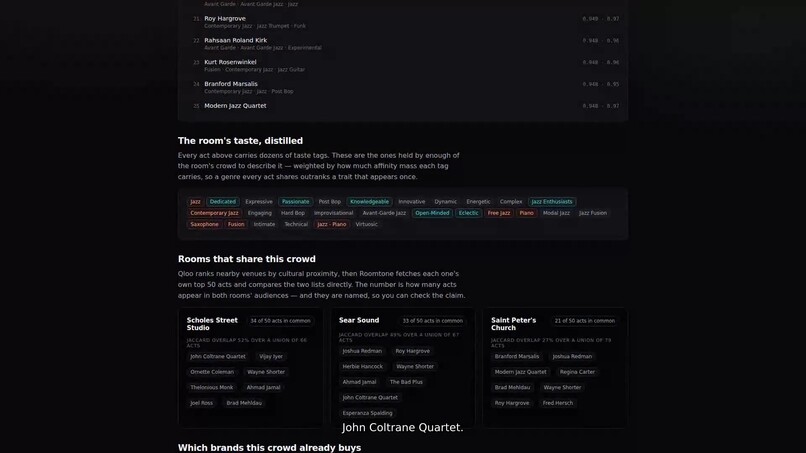Open the Scholes Street Studio card title
806x453 pixels.
(x=212, y=324)
